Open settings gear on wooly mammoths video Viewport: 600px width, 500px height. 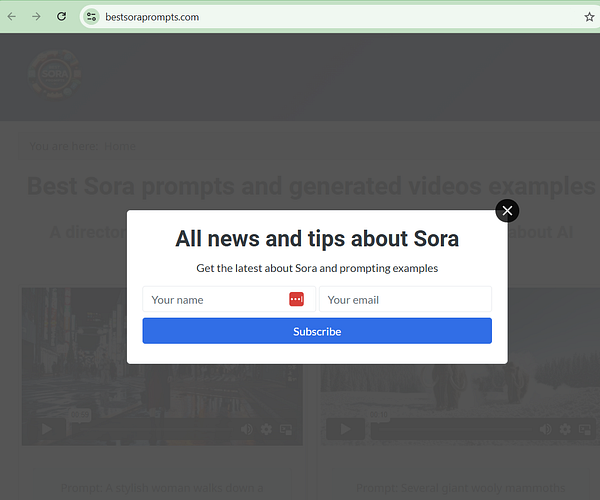(565, 429)
